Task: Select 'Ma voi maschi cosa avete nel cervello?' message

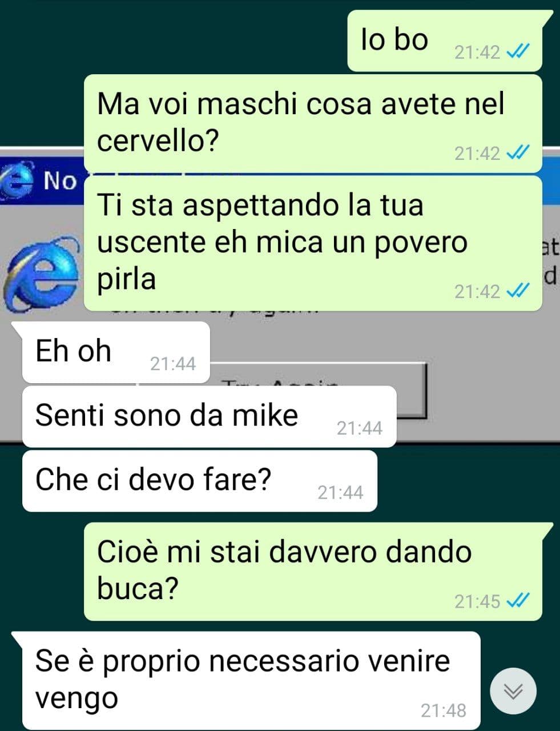Action: (313, 123)
